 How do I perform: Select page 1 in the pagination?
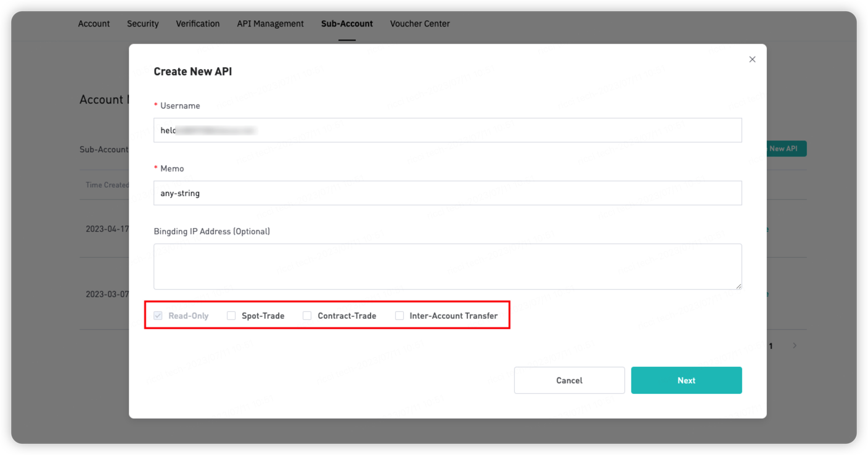pyautogui.click(x=771, y=346)
